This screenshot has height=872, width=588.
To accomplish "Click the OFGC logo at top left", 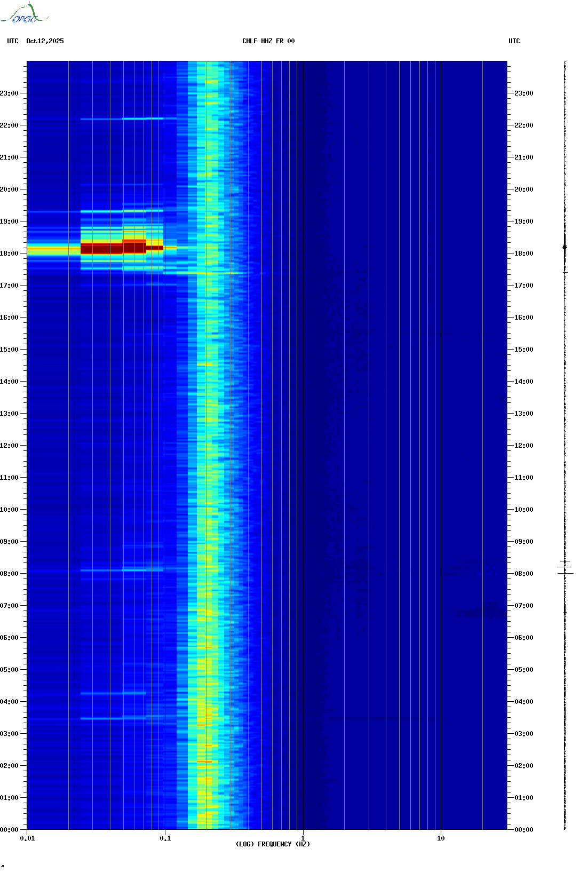I will [25, 13].
